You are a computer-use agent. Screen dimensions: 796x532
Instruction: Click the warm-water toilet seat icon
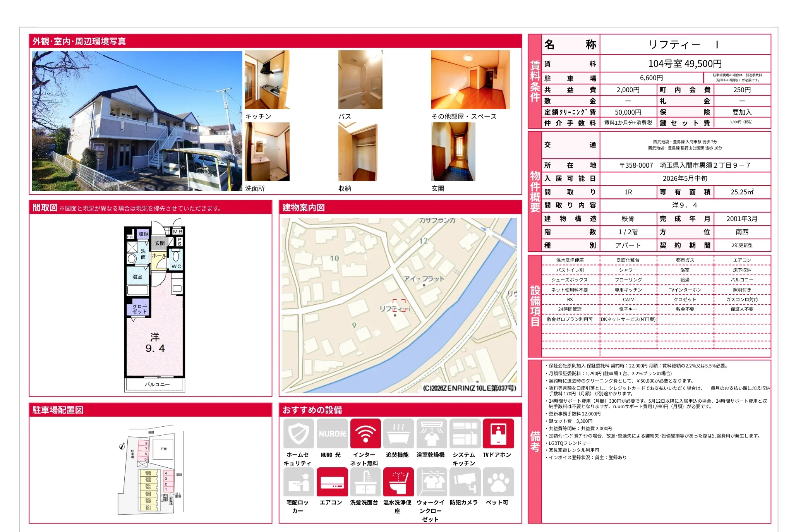coord(398,482)
